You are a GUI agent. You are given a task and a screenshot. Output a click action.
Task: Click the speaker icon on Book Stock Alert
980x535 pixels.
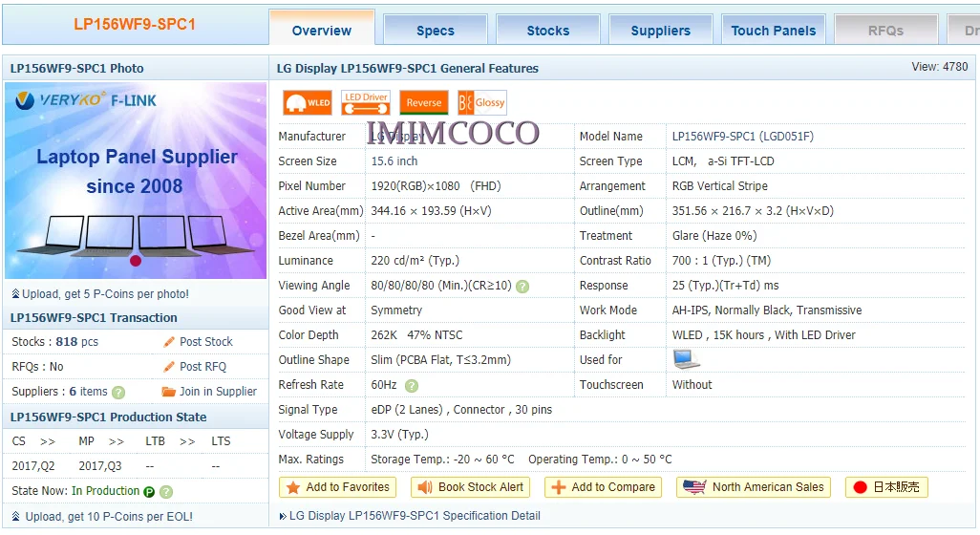[425, 487]
